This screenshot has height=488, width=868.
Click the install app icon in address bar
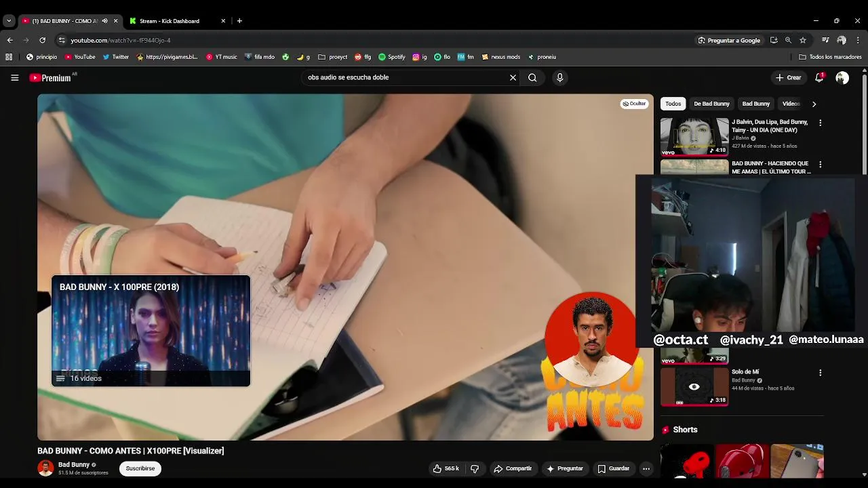click(x=774, y=40)
